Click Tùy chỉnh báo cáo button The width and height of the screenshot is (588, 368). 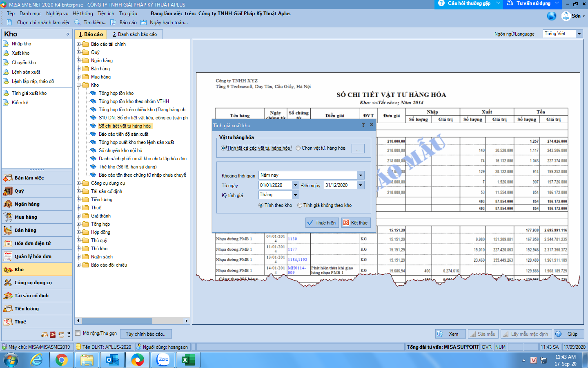click(x=146, y=334)
